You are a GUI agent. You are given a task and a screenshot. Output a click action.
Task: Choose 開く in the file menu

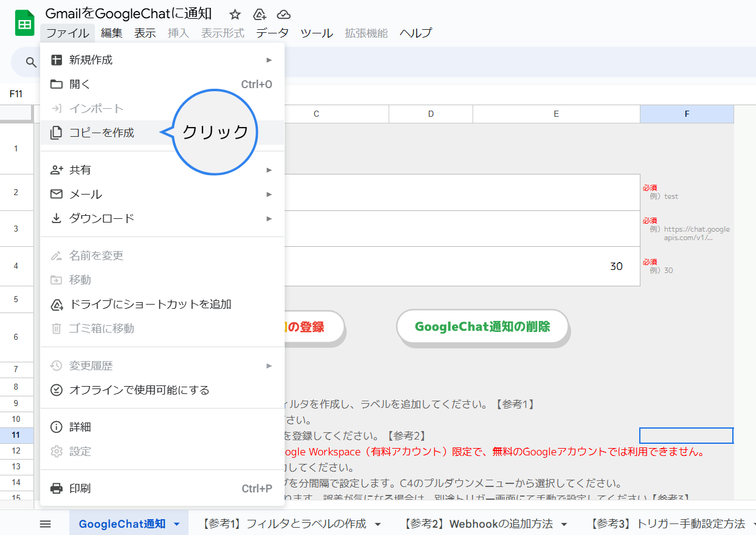(162, 84)
